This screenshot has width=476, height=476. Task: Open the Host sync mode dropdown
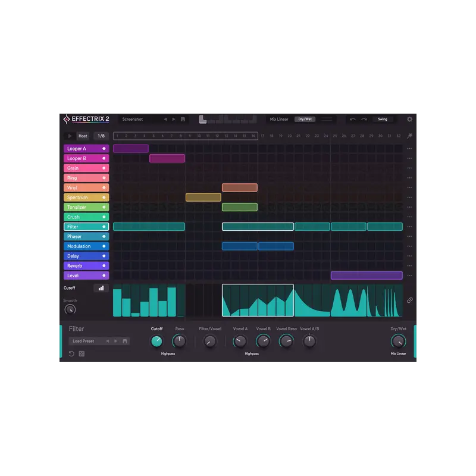(x=83, y=136)
